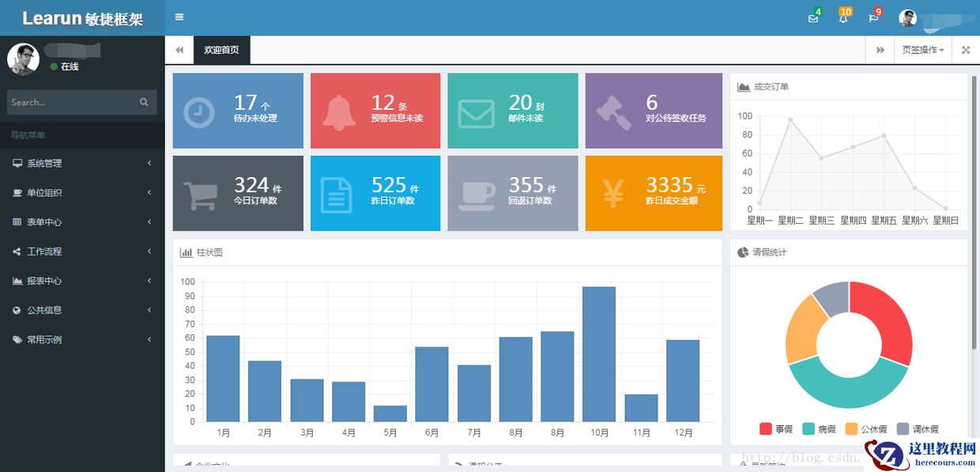Click the 10月 bar in bar chart
This screenshot has height=472, width=980.
[x=599, y=354]
